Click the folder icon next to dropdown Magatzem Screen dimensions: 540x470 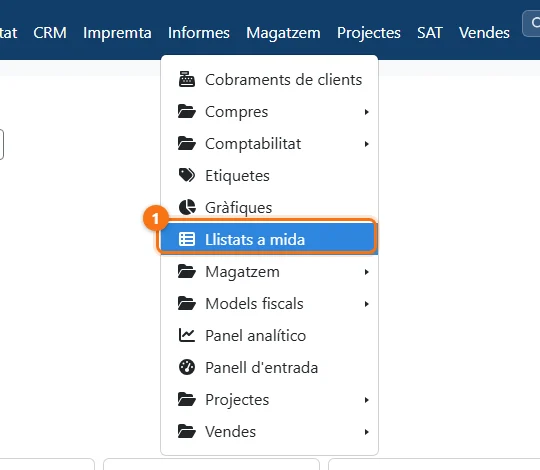tap(187, 271)
